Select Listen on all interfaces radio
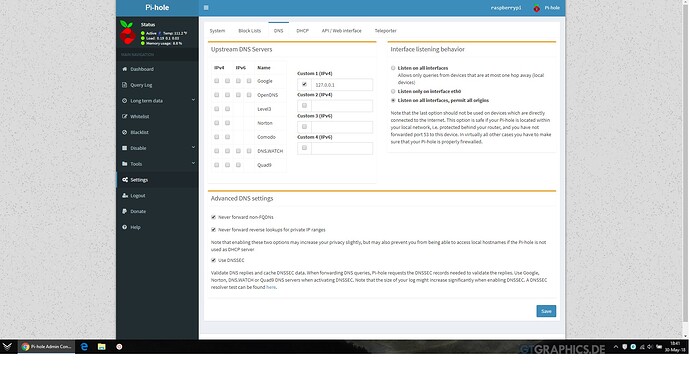 393,68
